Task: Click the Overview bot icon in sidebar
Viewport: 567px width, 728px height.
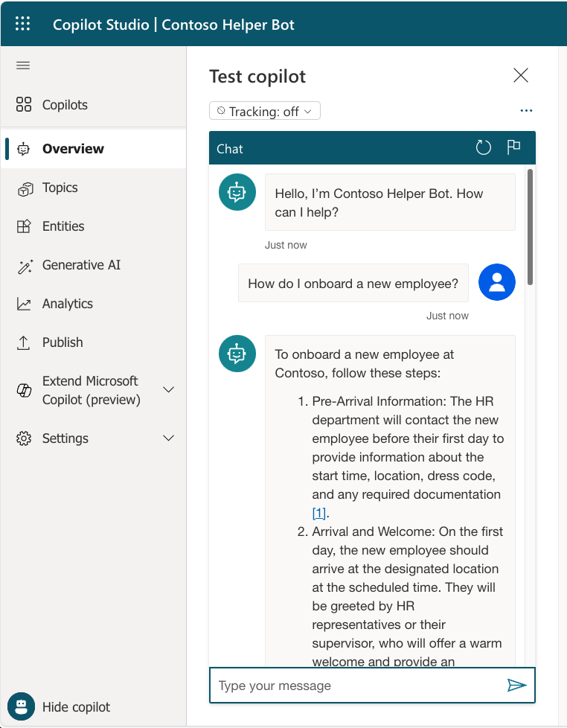Action: (23, 149)
